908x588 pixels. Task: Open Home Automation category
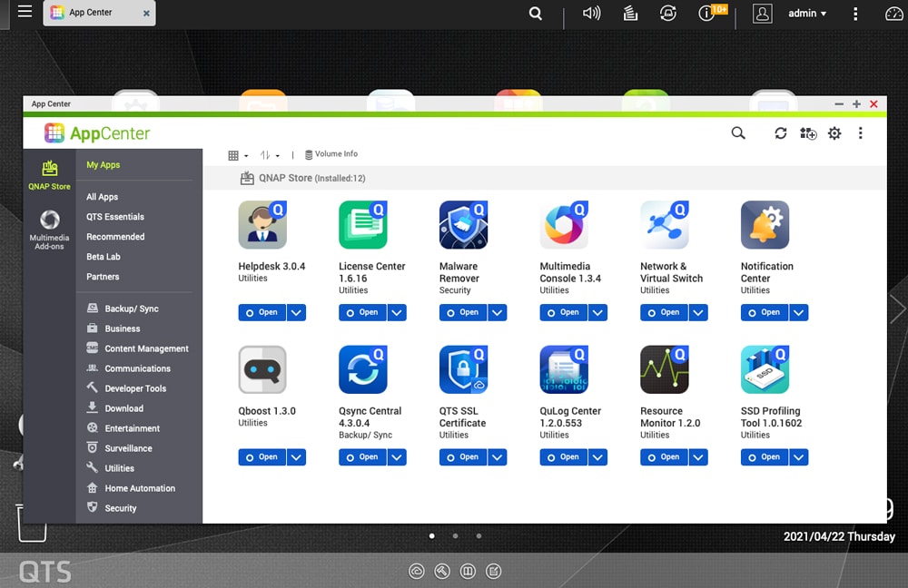(x=131, y=488)
